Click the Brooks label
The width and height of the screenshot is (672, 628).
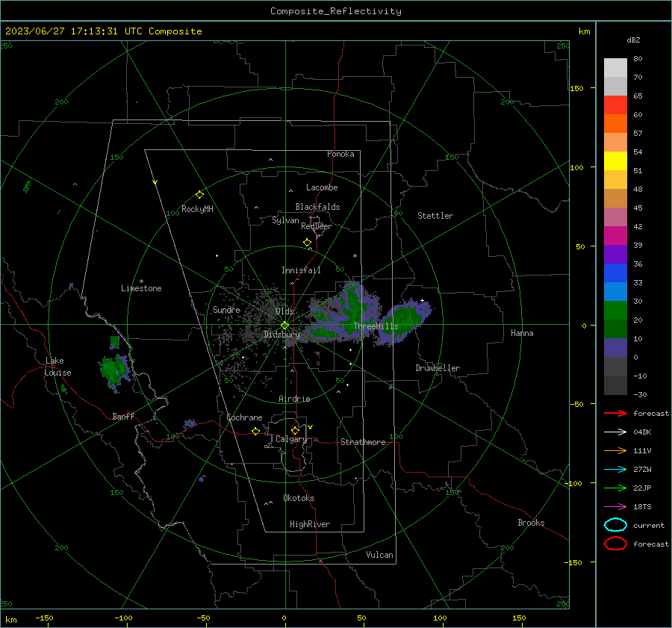(x=531, y=523)
